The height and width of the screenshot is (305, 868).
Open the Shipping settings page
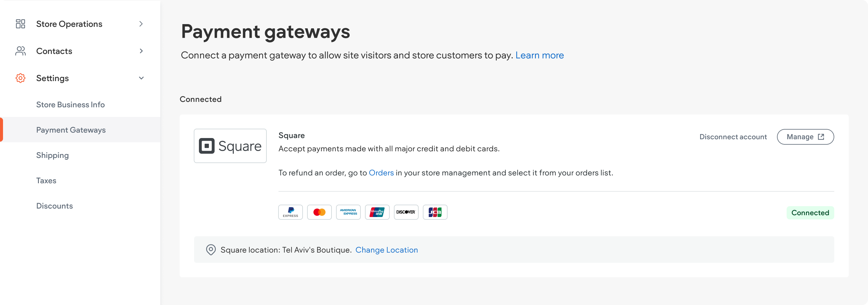[52, 155]
